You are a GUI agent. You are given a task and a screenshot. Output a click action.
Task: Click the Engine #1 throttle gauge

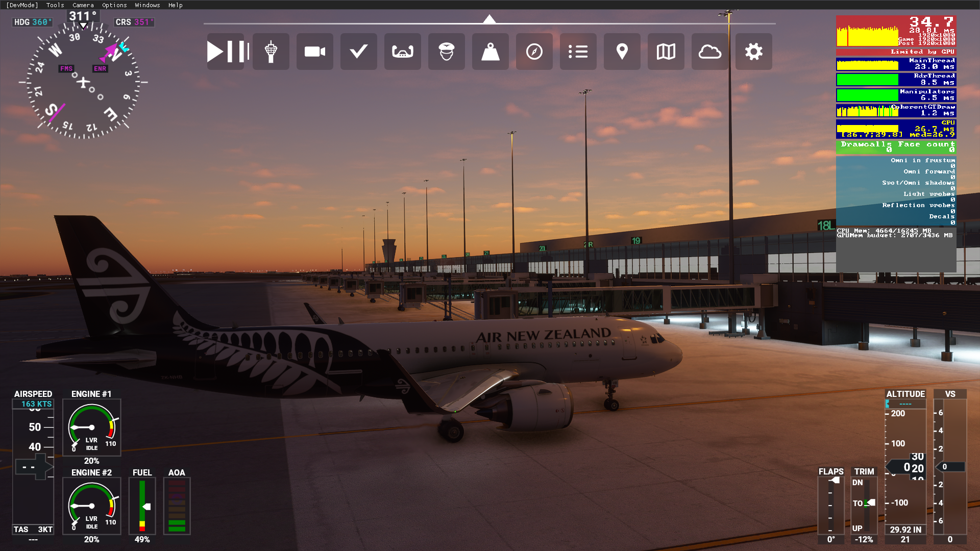pyautogui.click(x=92, y=428)
